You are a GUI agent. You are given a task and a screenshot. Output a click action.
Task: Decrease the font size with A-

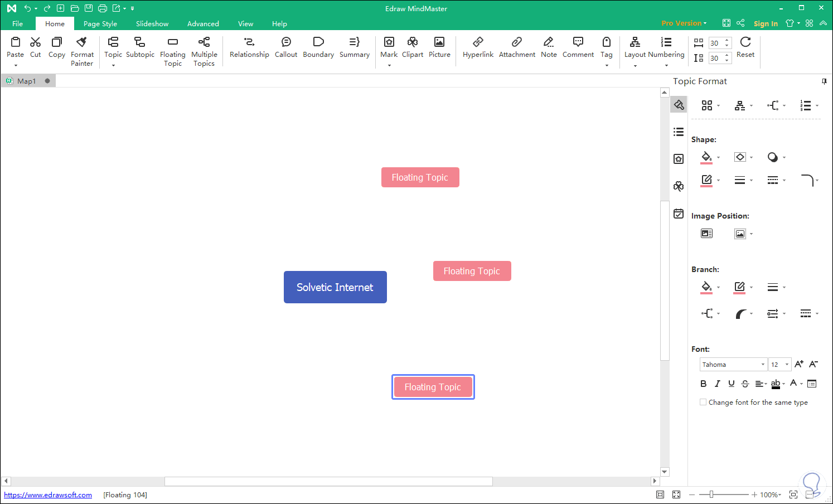[x=813, y=364]
